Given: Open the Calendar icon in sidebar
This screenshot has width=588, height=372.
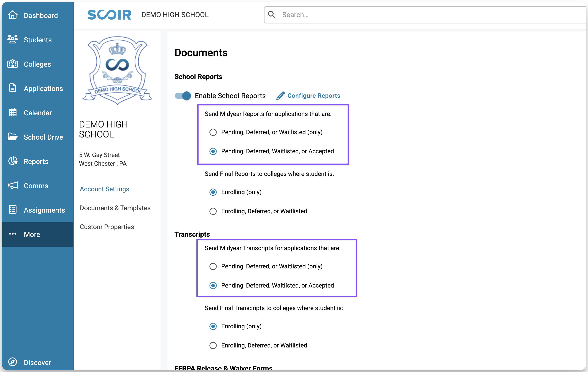Looking at the screenshot, I should pyautogui.click(x=12, y=112).
